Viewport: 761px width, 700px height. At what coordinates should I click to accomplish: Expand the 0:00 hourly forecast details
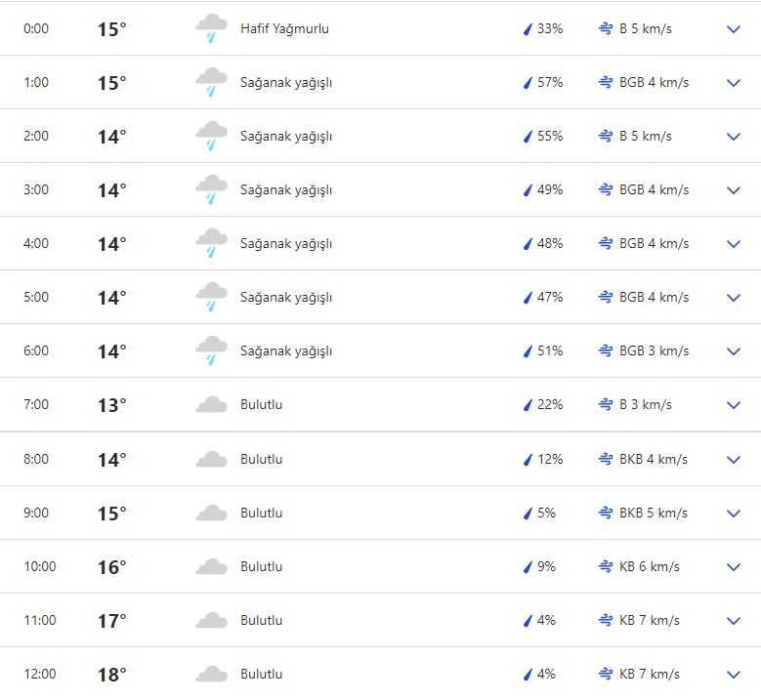click(x=734, y=29)
